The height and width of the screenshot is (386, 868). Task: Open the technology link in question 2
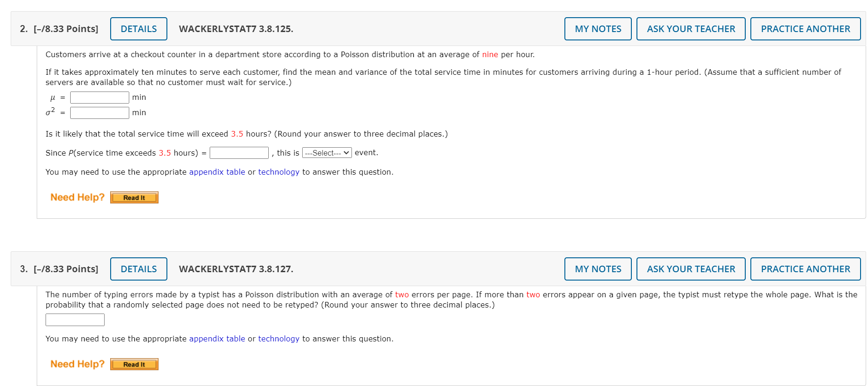(278, 172)
